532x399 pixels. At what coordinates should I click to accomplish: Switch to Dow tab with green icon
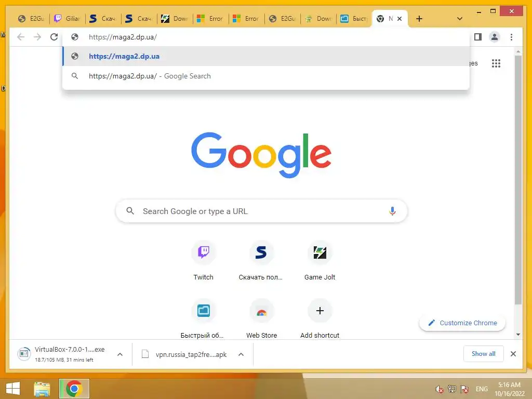(318, 19)
